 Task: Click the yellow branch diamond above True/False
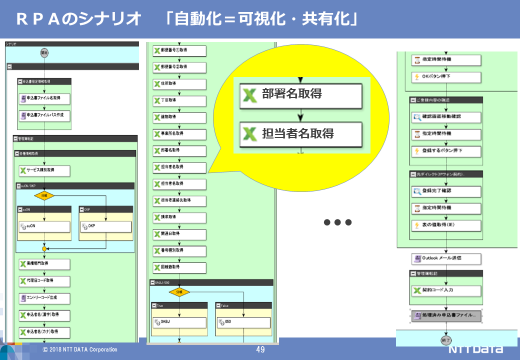click(179, 292)
